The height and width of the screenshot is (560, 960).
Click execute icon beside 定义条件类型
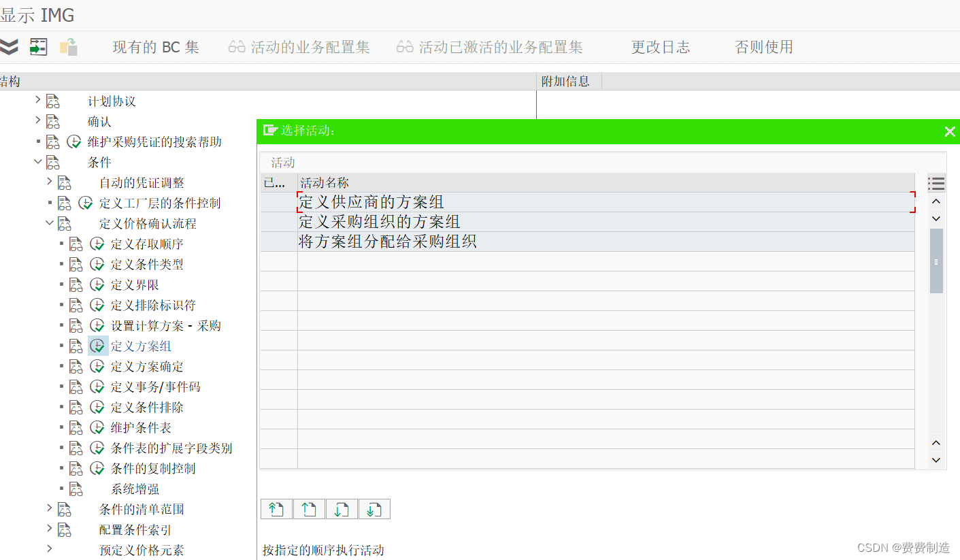pyautogui.click(x=97, y=265)
